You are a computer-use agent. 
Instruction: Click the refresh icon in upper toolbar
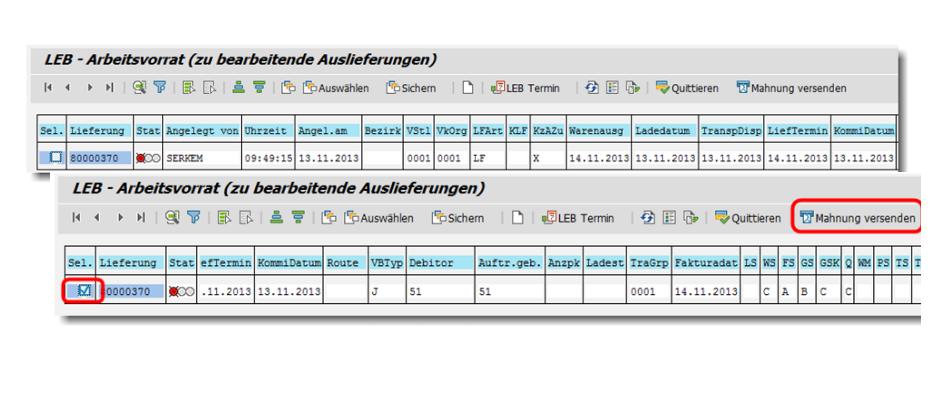click(x=592, y=88)
